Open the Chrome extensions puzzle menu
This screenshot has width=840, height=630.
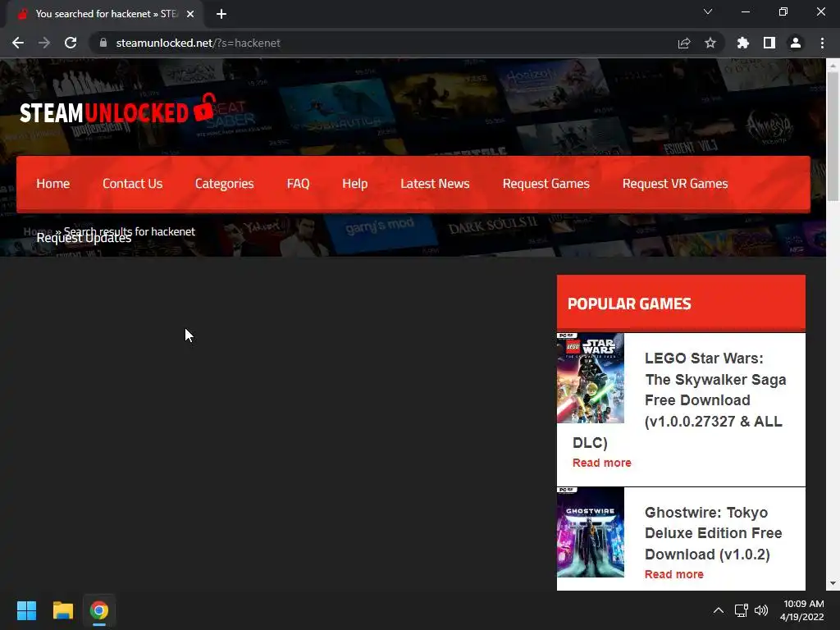click(743, 43)
